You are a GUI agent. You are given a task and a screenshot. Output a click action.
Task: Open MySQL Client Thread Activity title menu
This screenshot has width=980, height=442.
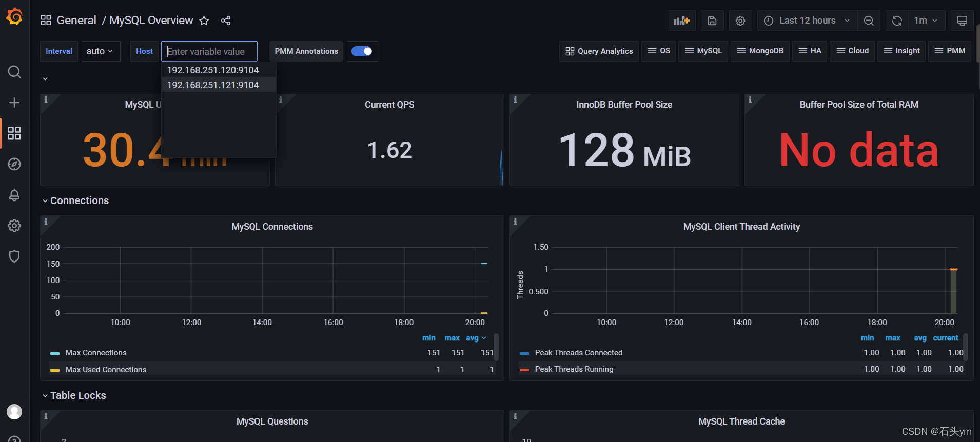(741, 227)
